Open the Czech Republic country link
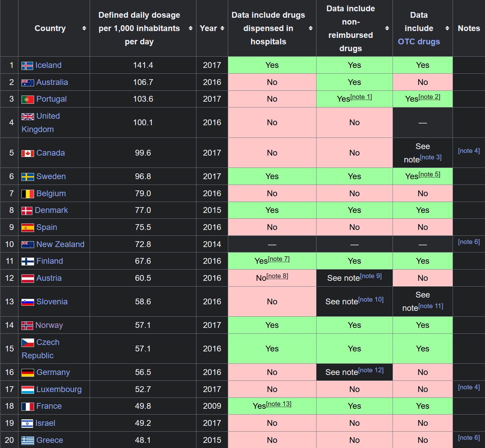Viewport: 485px width, 448px height. (40, 349)
